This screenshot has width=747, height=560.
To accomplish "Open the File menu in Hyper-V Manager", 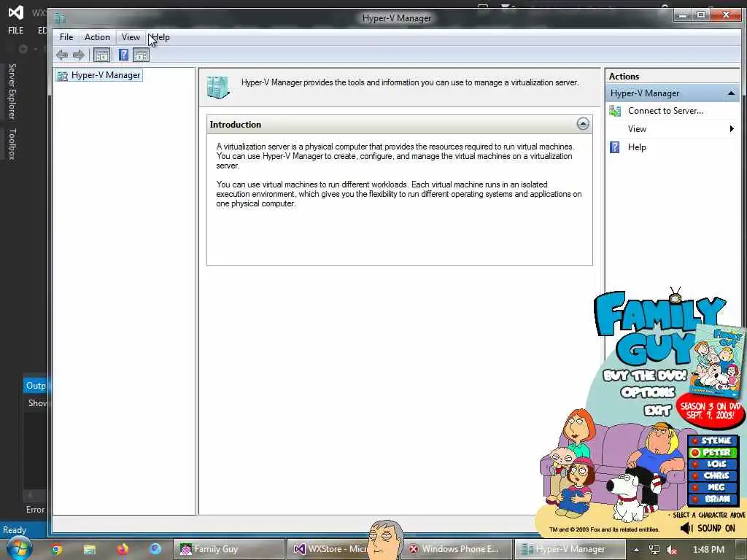I will 66,37.
